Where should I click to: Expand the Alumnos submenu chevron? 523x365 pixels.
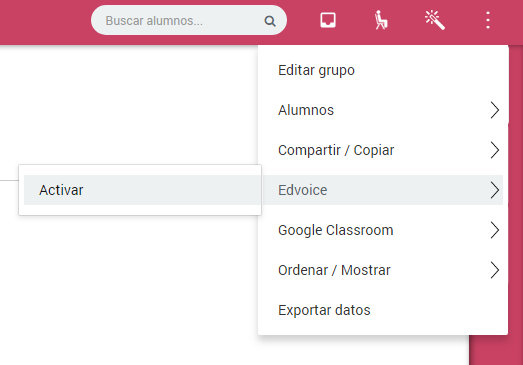point(495,110)
